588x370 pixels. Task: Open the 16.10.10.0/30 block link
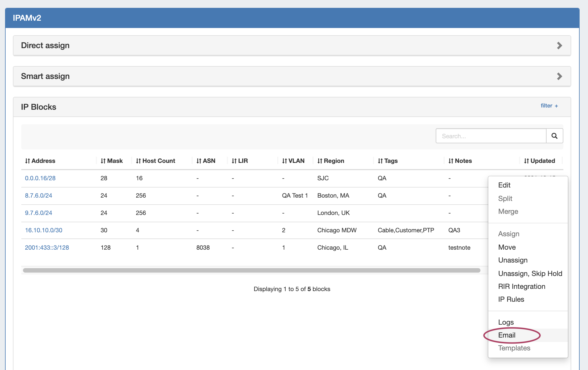tap(44, 230)
